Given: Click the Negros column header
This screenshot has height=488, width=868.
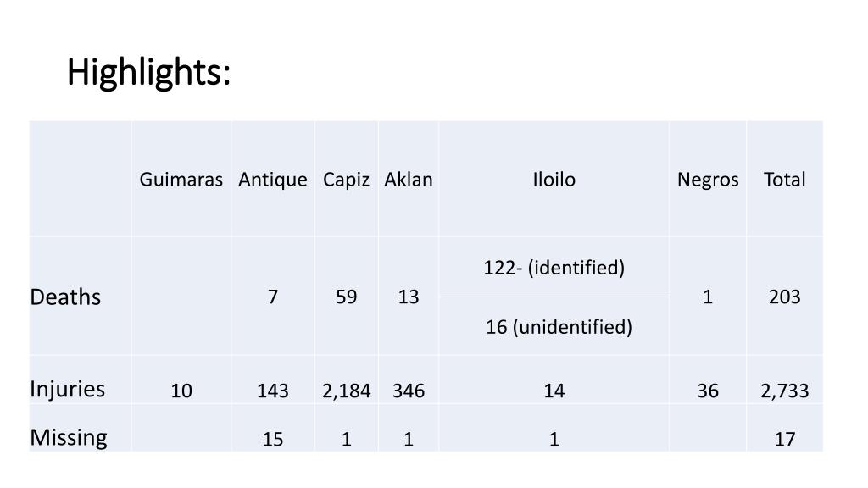Looking at the screenshot, I should click(708, 180).
